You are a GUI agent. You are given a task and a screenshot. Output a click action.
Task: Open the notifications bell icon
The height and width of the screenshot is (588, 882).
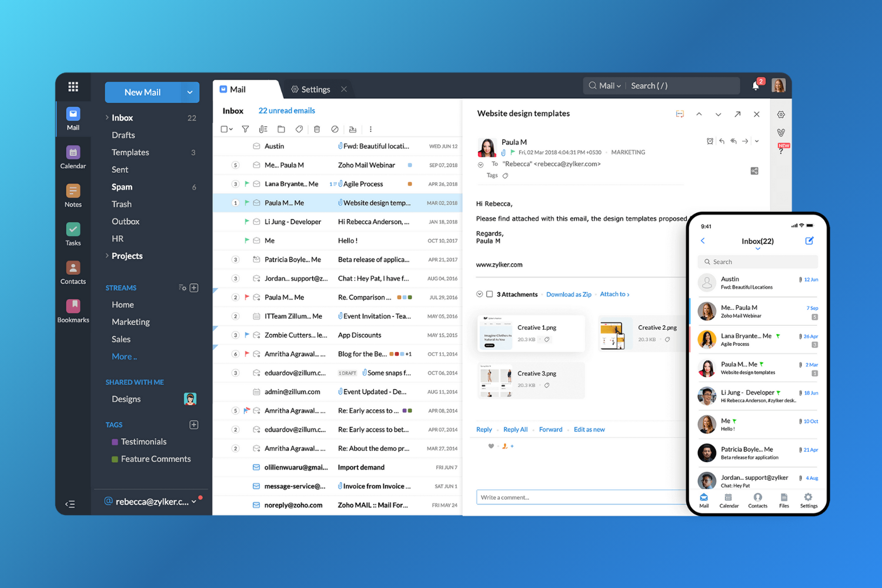tap(756, 86)
